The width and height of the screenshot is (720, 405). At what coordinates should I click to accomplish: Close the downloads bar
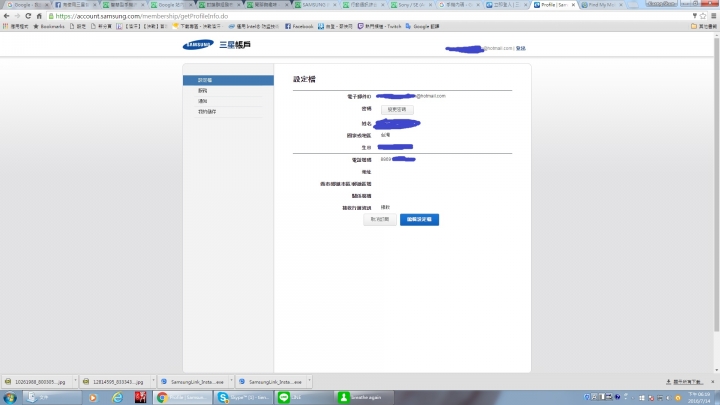click(713, 382)
